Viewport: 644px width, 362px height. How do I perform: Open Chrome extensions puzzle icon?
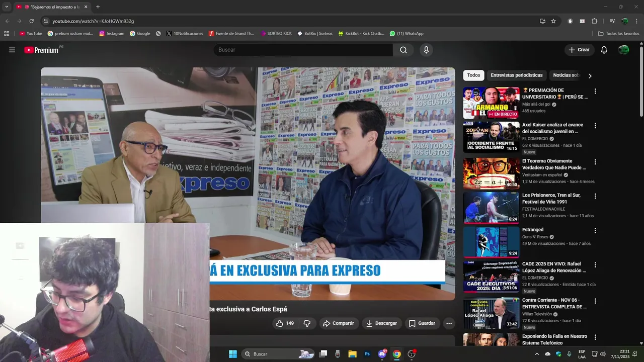pos(595,21)
